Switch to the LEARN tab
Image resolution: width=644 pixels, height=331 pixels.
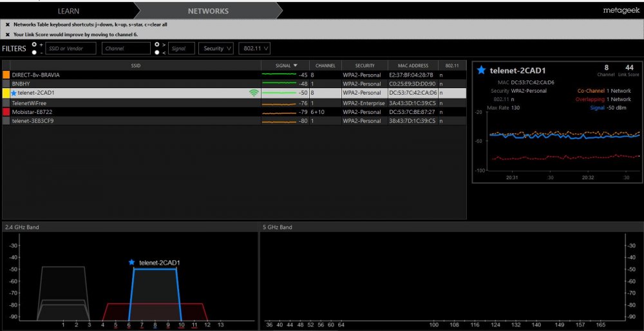68,11
